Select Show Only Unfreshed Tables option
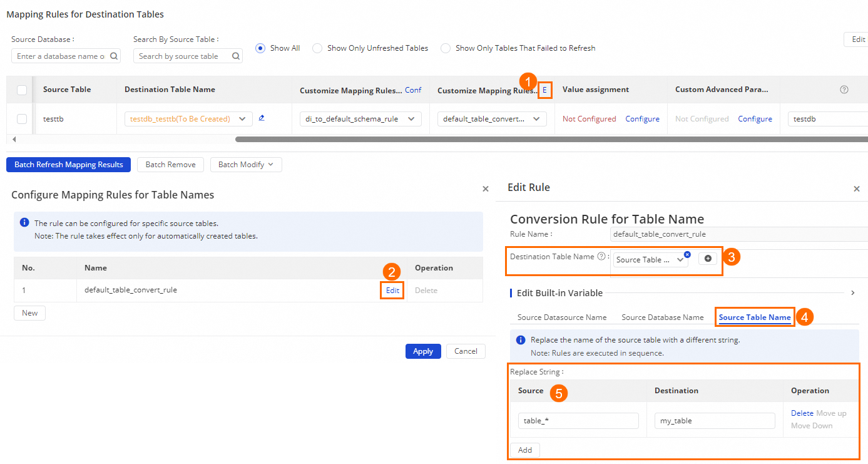 pyautogui.click(x=317, y=48)
